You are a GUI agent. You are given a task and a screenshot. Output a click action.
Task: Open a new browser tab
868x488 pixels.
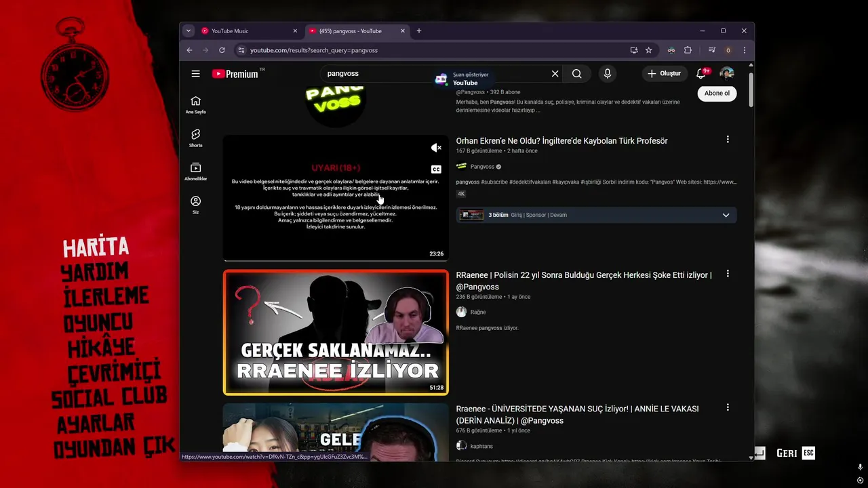(419, 30)
